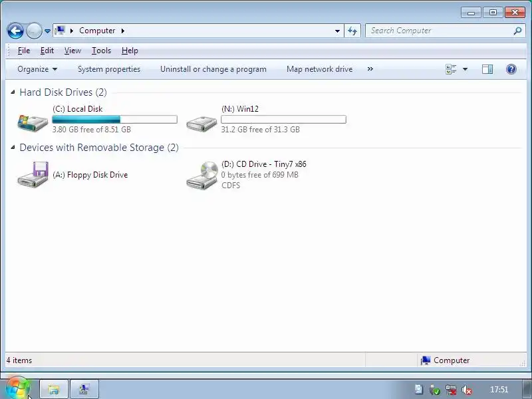Screen dimensions: 532x399
Task: Open the Tools menu
Action: point(101,51)
